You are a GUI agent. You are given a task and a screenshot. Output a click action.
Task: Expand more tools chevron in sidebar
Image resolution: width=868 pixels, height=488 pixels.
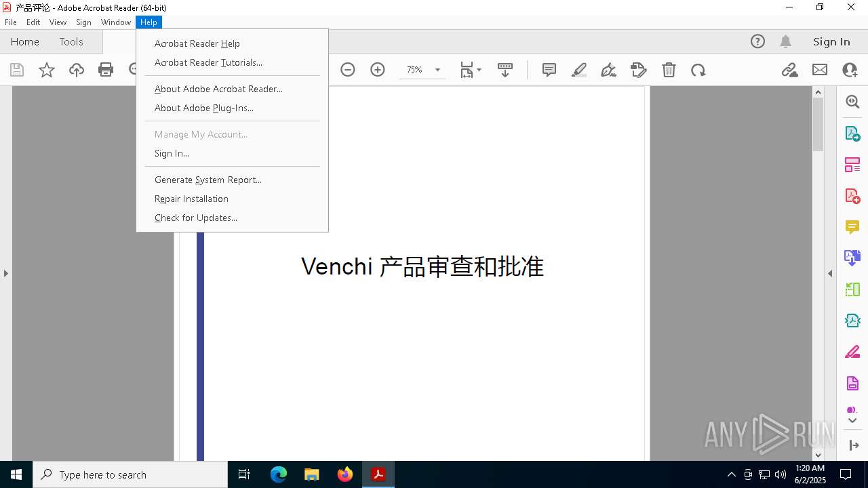click(852, 421)
